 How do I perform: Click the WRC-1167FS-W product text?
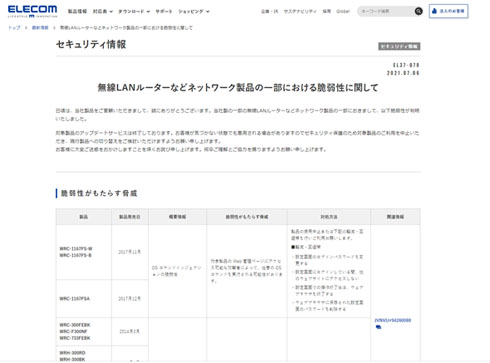76,249
